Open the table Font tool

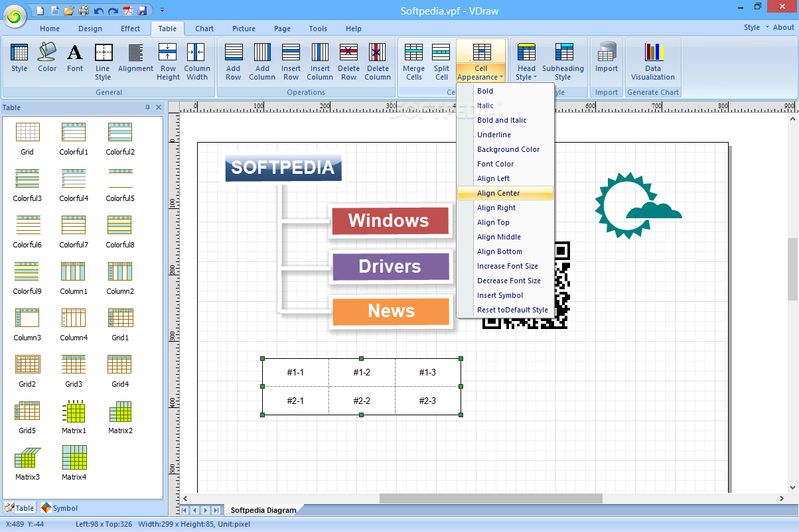(x=75, y=58)
